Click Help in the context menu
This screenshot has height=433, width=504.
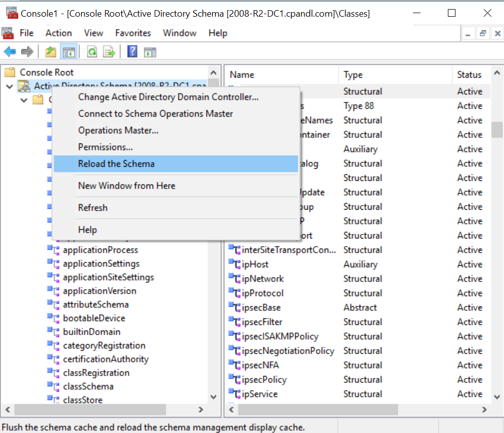(176, 230)
